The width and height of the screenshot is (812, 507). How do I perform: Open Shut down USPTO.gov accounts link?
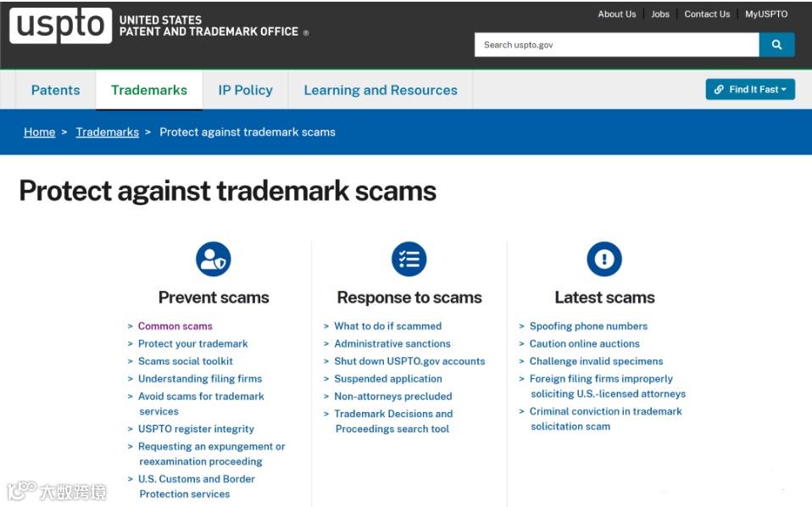click(x=409, y=361)
